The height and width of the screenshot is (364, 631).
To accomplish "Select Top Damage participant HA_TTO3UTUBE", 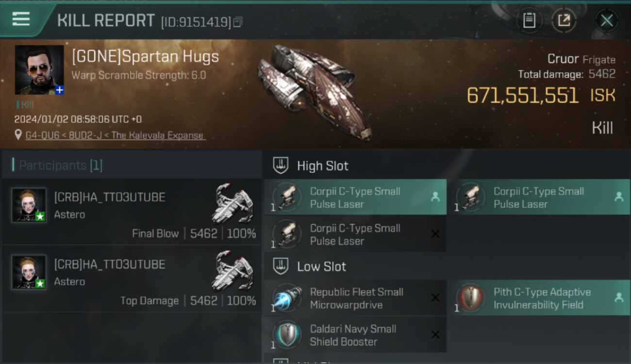I will point(109,265).
